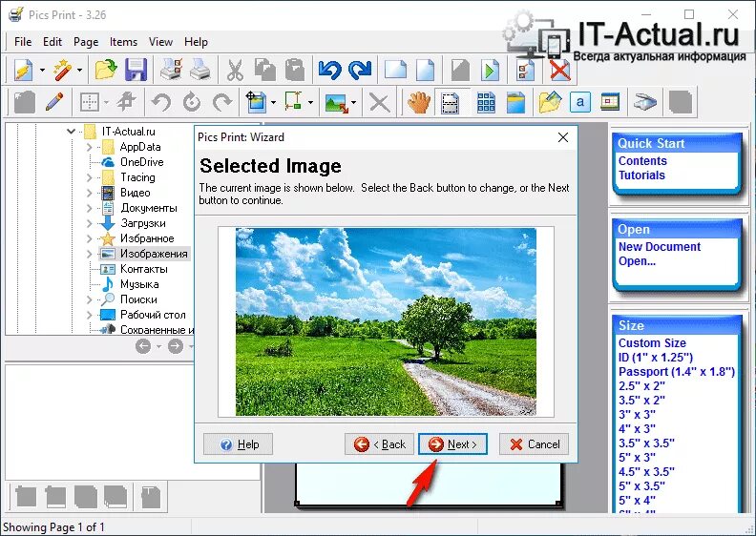Click the green item sizing icon
Screen dimensions: 756x536
293,102
